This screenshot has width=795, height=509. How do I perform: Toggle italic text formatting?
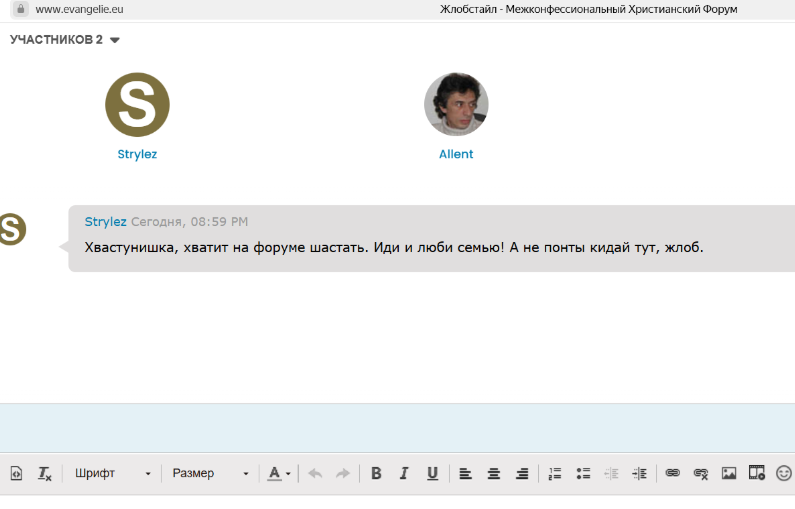[404, 473]
